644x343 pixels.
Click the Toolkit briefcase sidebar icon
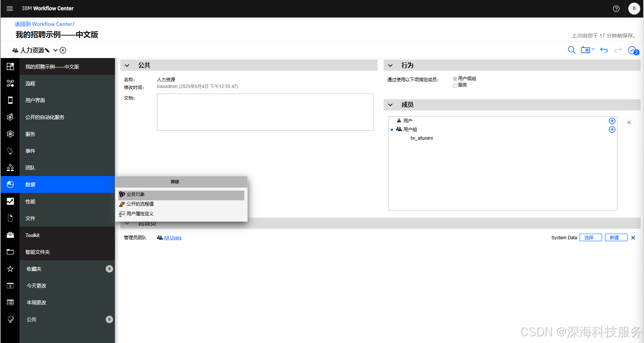click(x=10, y=235)
